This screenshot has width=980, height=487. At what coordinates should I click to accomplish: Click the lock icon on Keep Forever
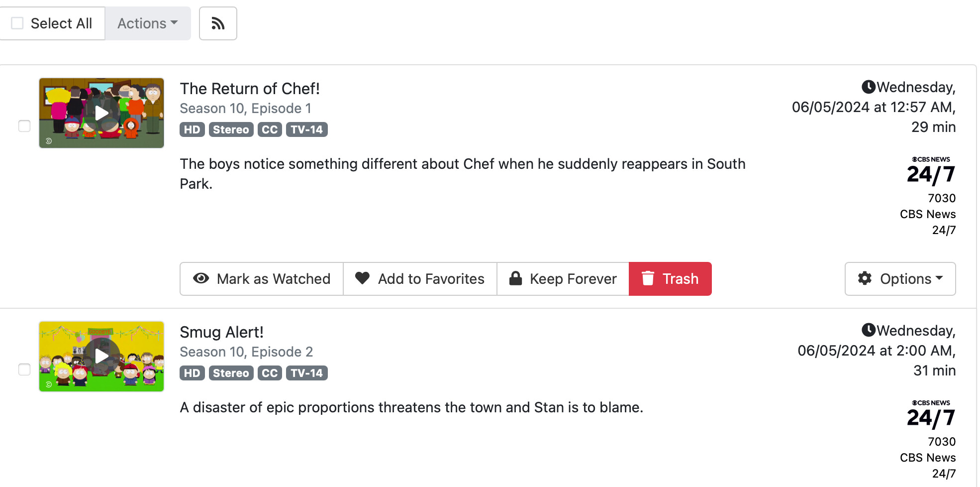516,278
